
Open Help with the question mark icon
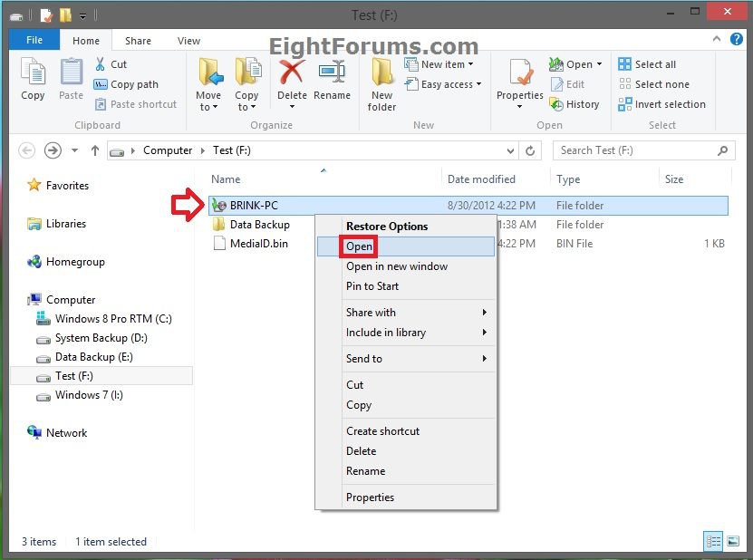(736, 39)
